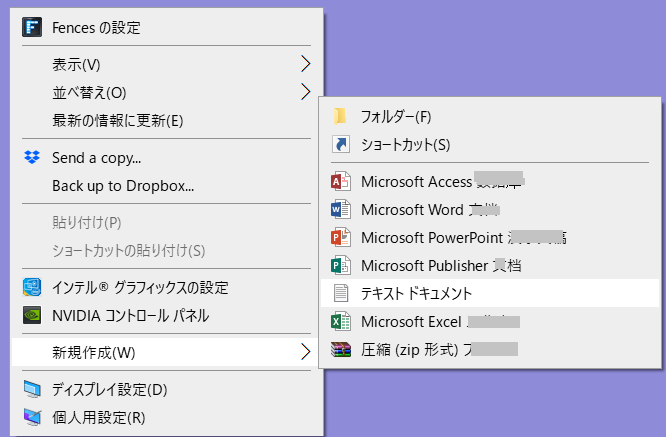Create a new テキスト ドキュメント

coord(490,293)
